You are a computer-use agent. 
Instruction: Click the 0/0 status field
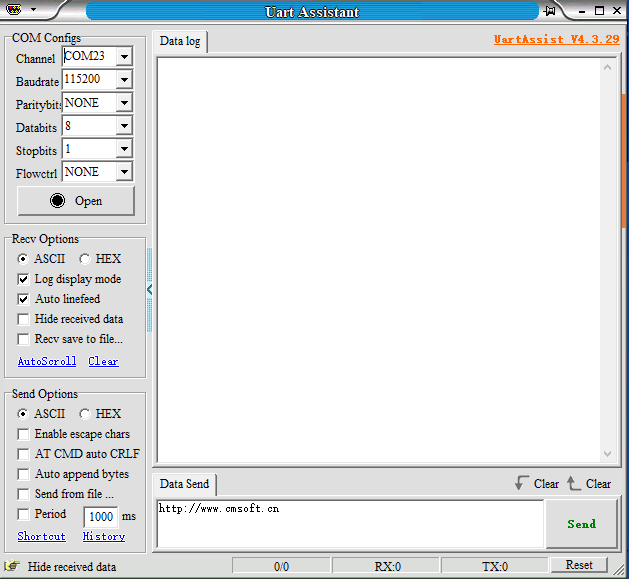281,566
